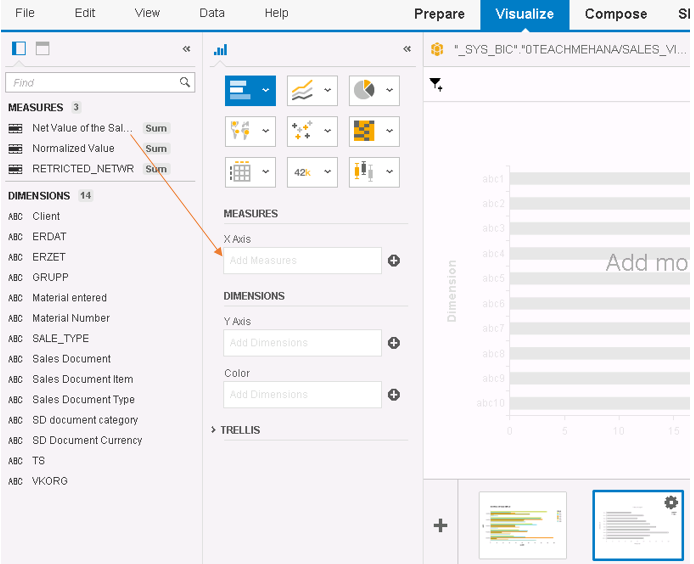Add a measure with X Axis plus icon
Image resolution: width=694 pixels, height=564 pixels.
click(x=394, y=261)
